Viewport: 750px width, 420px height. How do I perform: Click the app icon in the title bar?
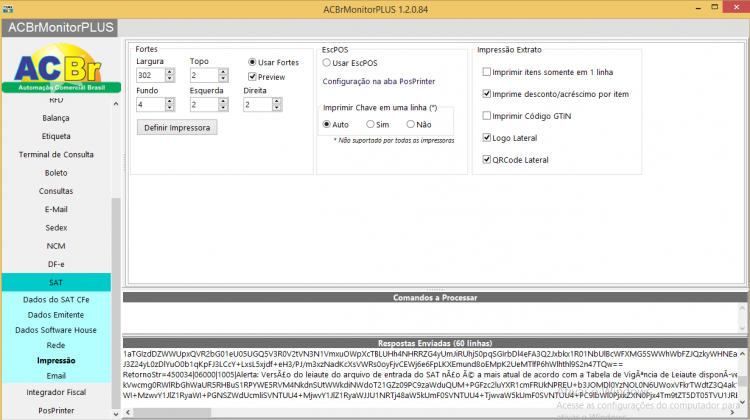tap(8, 9)
